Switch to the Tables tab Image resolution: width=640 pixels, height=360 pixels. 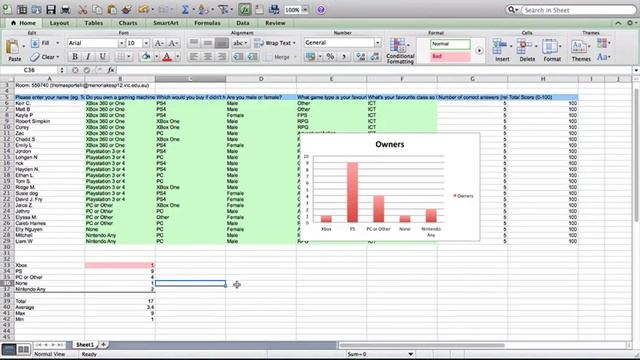click(93, 23)
